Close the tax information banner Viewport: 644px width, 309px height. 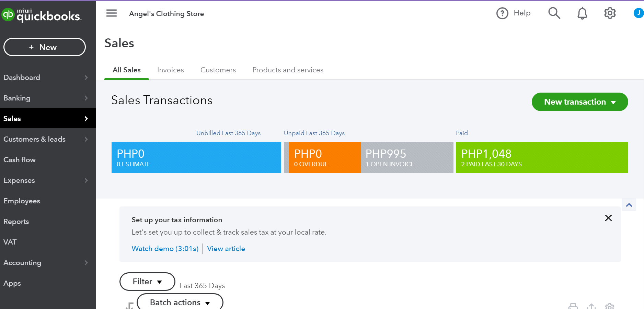pos(608,218)
